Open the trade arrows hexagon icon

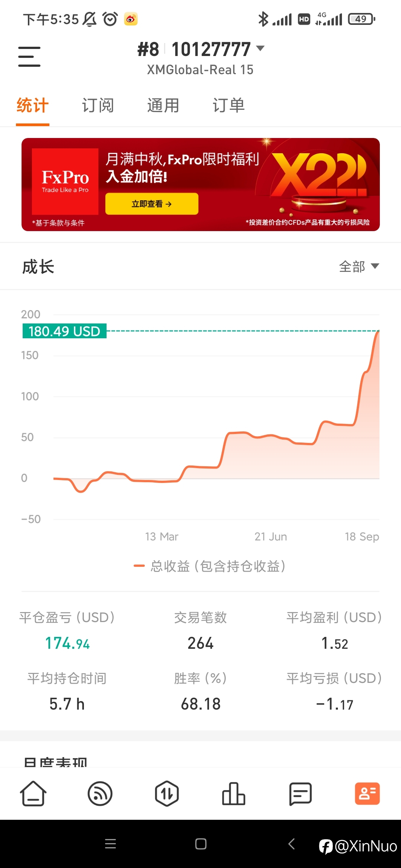click(167, 793)
